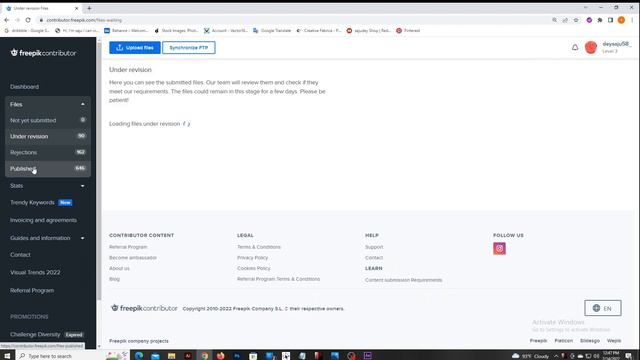The width and height of the screenshot is (640, 360).
Task: Open Microsoft Edge from the taskbar
Action: [x=139, y=356]
